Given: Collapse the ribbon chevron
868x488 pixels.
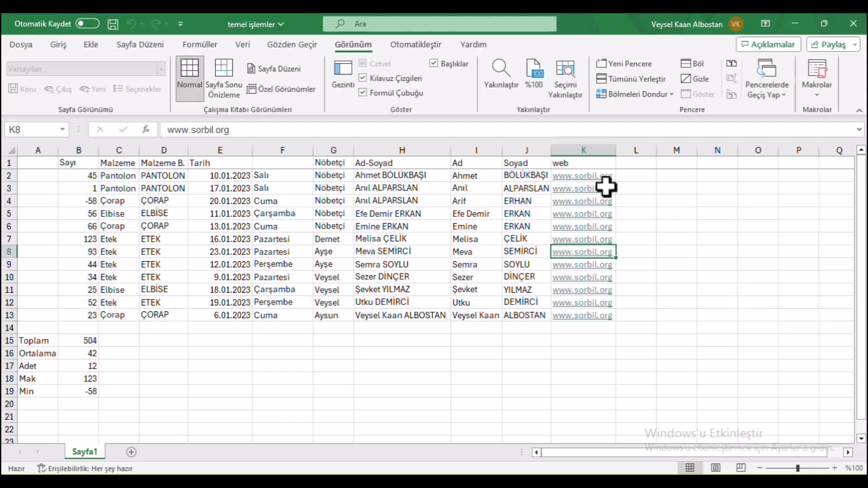Looking at the screenshot, I should pos(859,110).
